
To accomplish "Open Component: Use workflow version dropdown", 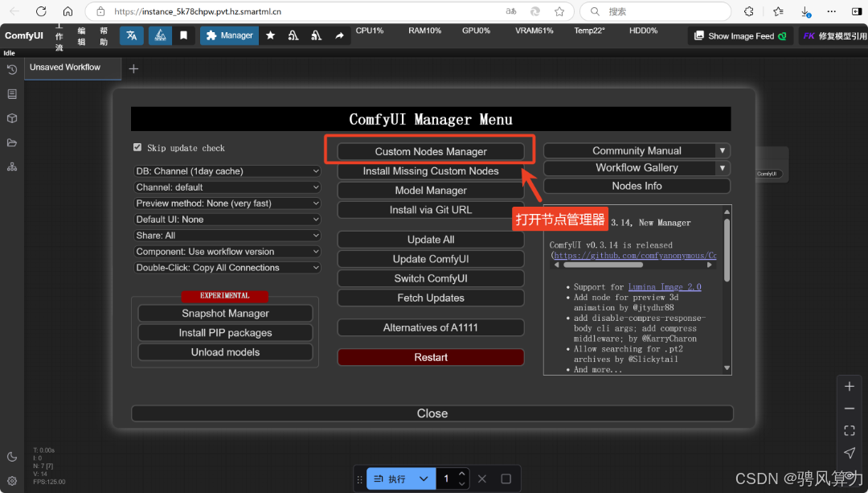I will (227, 252).
